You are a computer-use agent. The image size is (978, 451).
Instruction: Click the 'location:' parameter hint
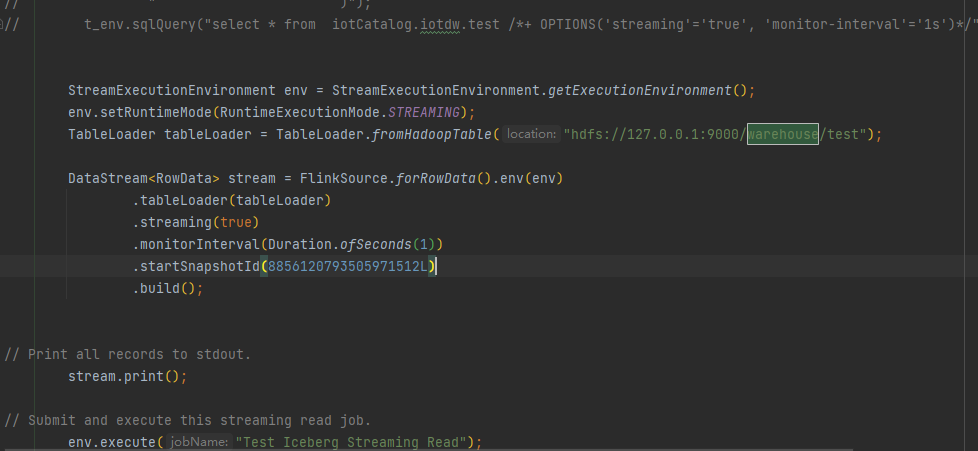[x=531, y=134]
